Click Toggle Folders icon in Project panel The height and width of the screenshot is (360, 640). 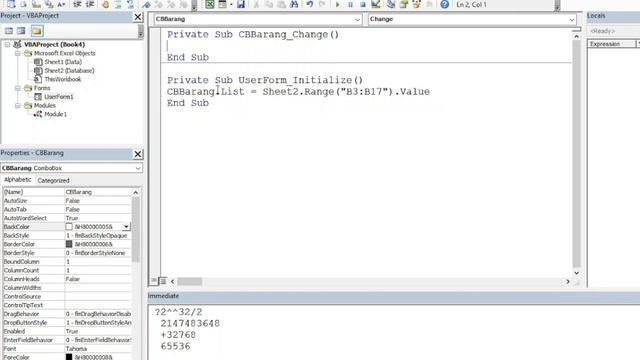pyautogui.click(x=37, y=31)
